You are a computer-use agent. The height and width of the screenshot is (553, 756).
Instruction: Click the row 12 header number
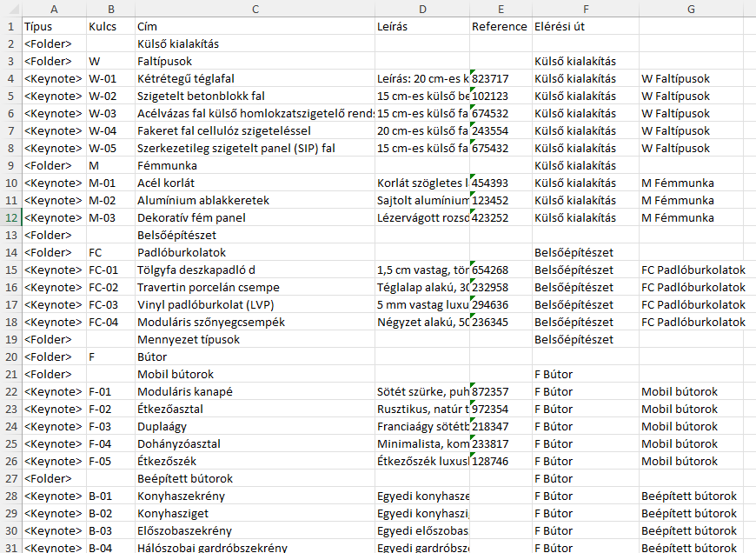coord(10,218)
